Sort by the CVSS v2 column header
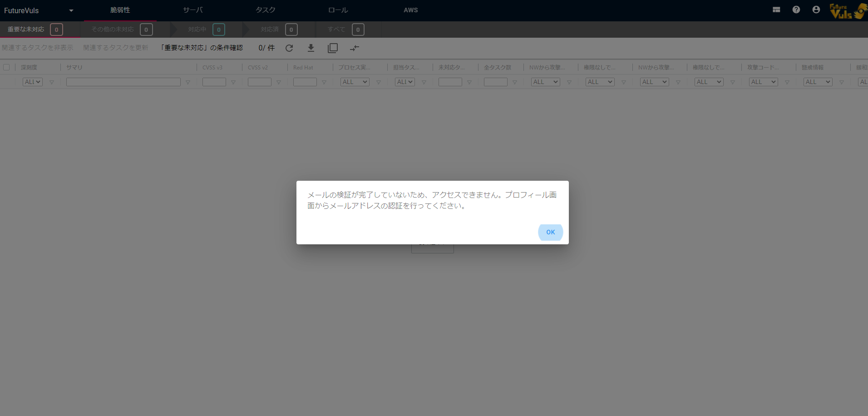Image resolution: width=868 pixels, height=416 pixels. (258, 67)
